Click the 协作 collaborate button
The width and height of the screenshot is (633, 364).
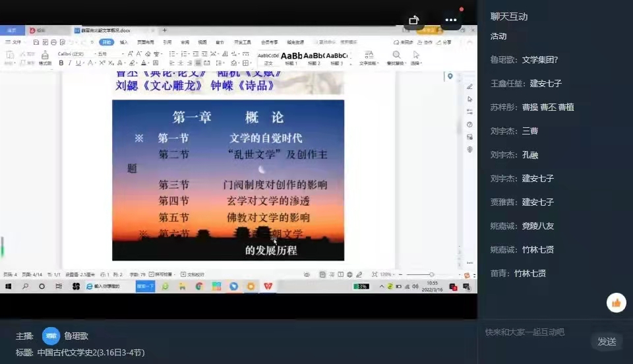coord(425,42)
